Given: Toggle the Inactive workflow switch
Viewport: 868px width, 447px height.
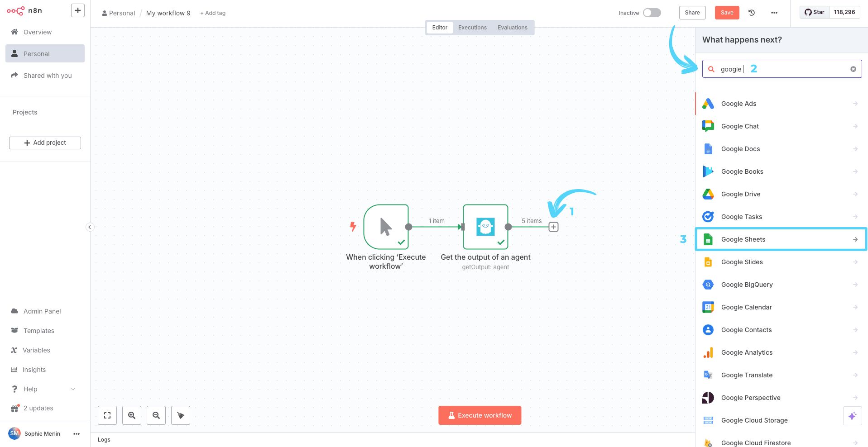Looking at the screenshot, I should [652, 13].
